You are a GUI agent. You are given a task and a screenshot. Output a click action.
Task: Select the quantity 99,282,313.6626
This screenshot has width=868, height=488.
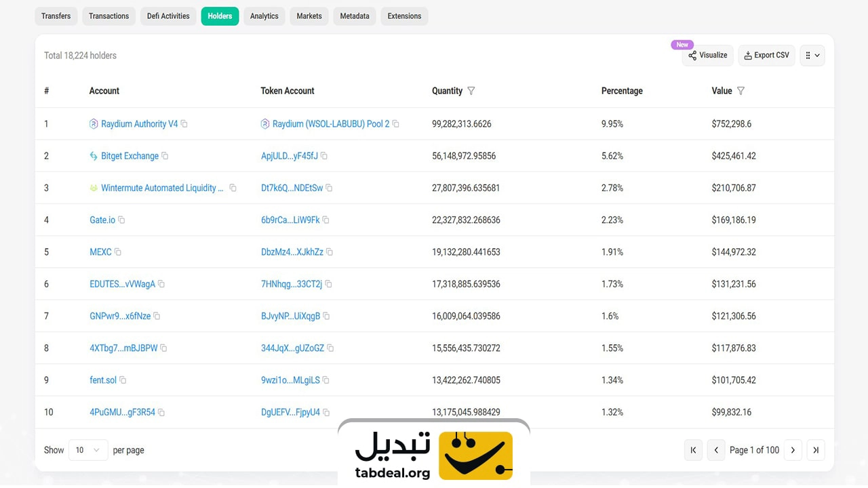[462, 124]
